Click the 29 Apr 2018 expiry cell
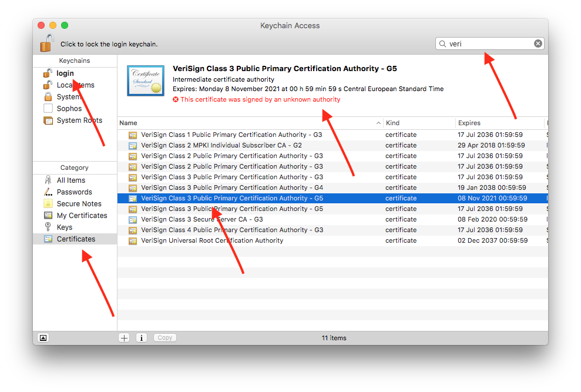The image size is (581, 392). 491,145
